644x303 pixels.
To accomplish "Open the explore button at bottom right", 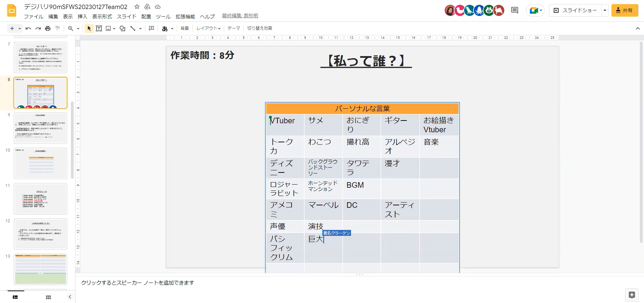I will [x=632, y=295].
